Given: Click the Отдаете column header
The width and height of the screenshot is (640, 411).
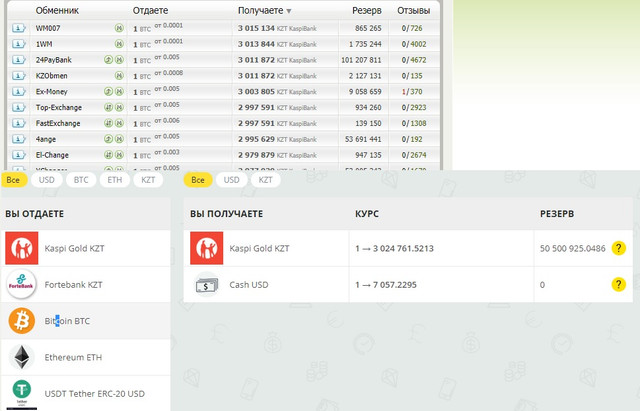Looking at the screenshot, I should point(150,11).
